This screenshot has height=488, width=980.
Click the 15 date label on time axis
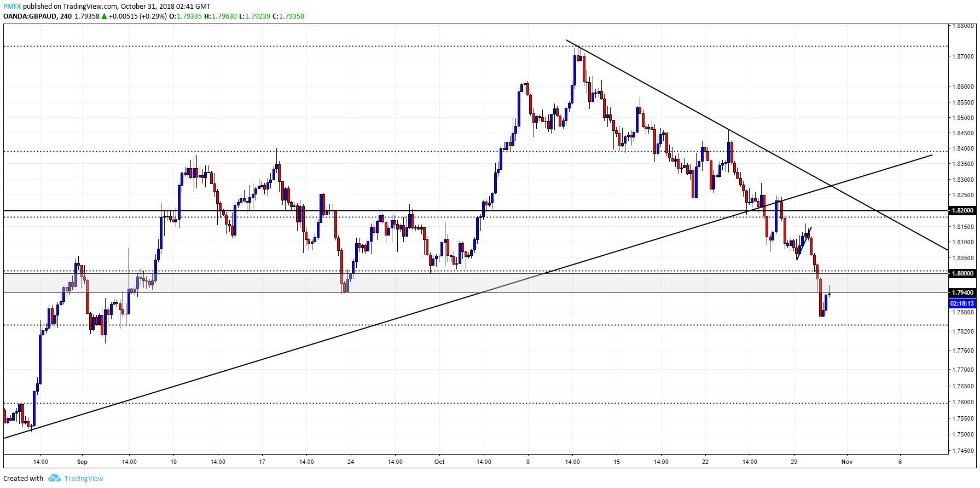coord(617,462)
